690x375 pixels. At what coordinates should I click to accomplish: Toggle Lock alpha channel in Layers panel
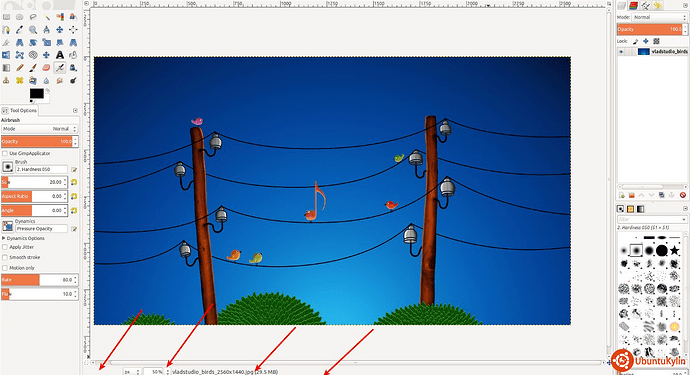[x=656, y=41]
